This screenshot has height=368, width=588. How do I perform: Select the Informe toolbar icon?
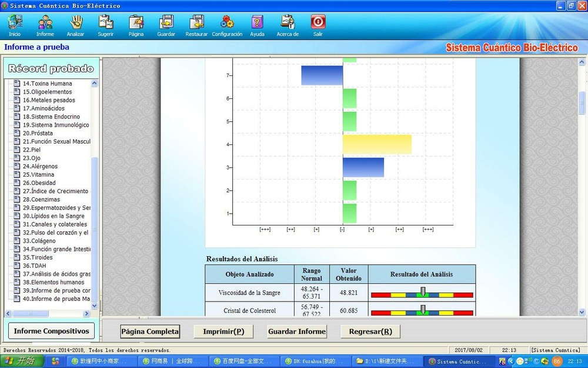pos(45,22)
